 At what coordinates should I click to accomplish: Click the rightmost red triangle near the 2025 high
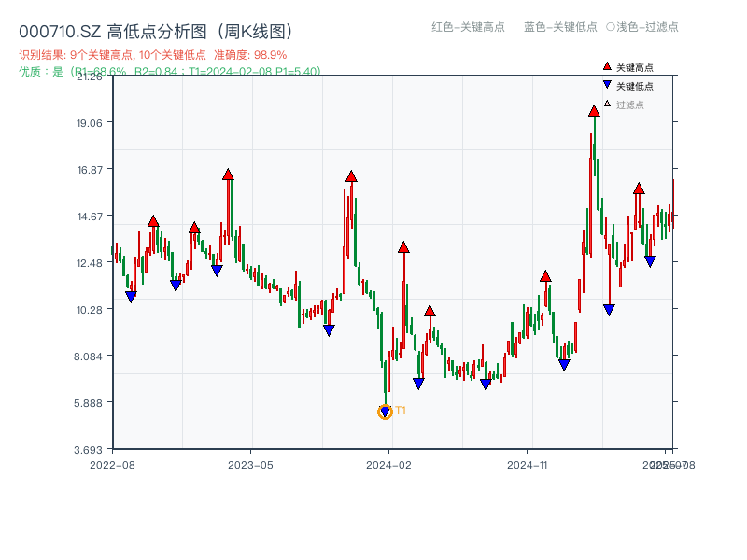coord(639,186)
